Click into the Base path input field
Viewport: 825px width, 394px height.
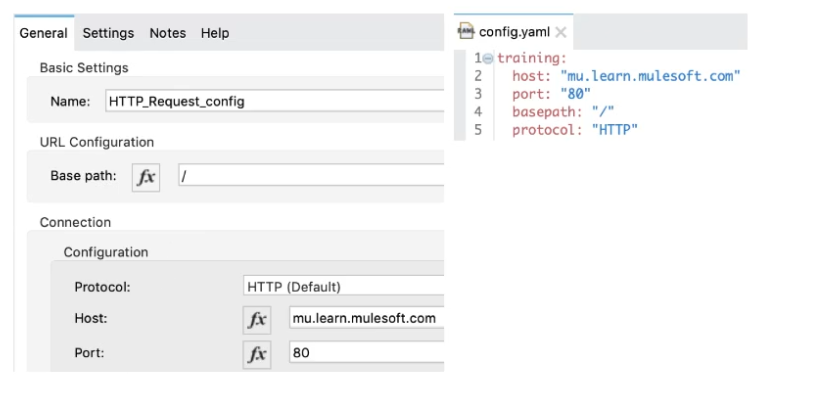311,177
